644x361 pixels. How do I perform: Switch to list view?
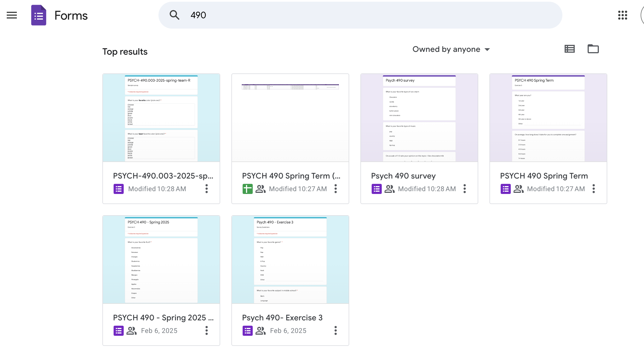coord(569,49)
